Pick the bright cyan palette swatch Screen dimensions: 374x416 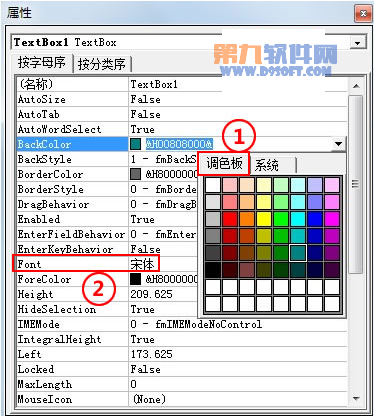tap(298, 219)
